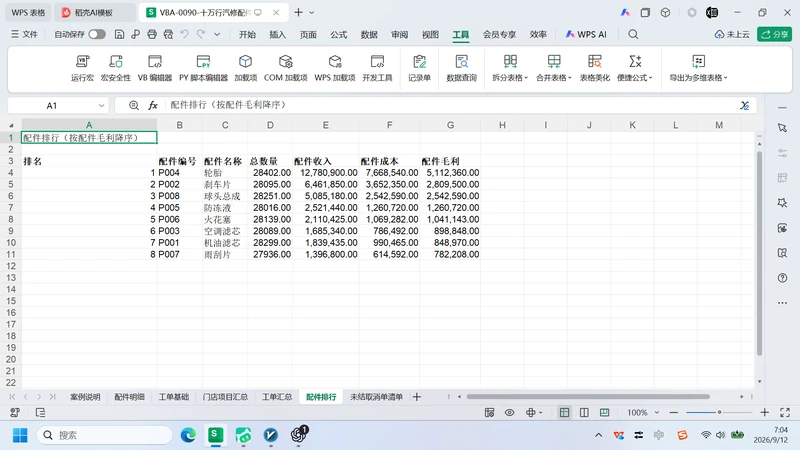
Task: Switch to normal view in status bar
Action: pyautogui.click(x=564, y=412)
